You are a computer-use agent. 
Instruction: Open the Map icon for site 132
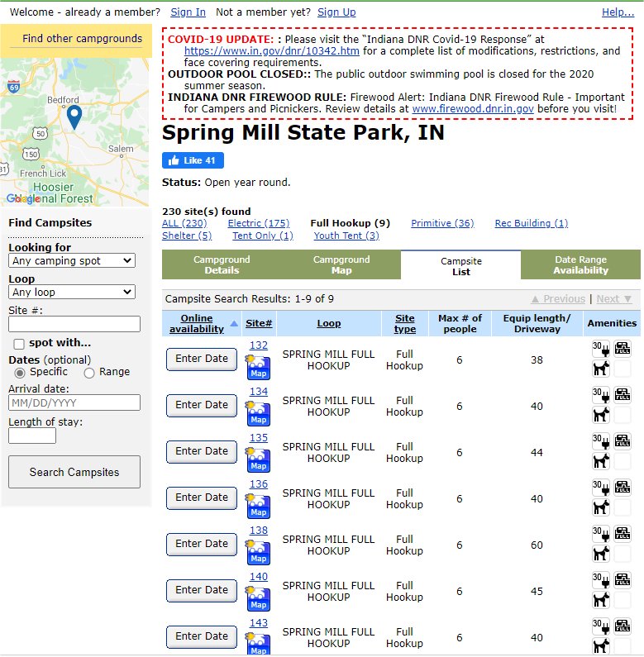[258, 368]
